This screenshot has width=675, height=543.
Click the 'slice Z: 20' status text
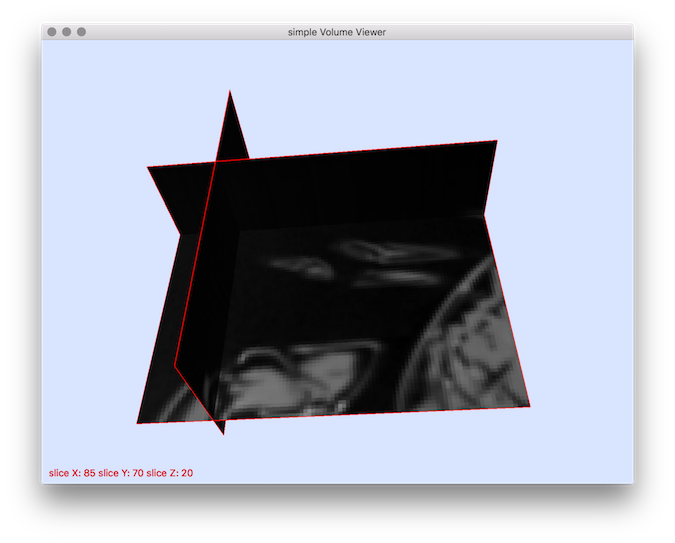[170, 473]
